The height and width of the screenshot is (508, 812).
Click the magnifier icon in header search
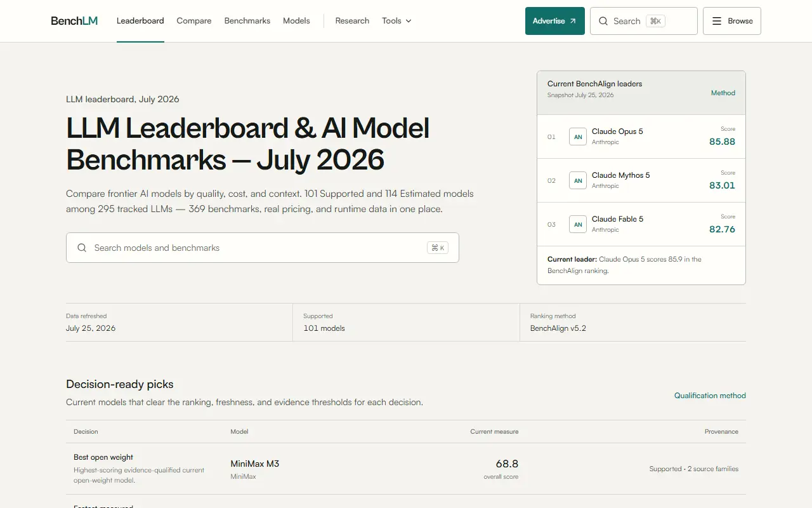coord(603,21)
